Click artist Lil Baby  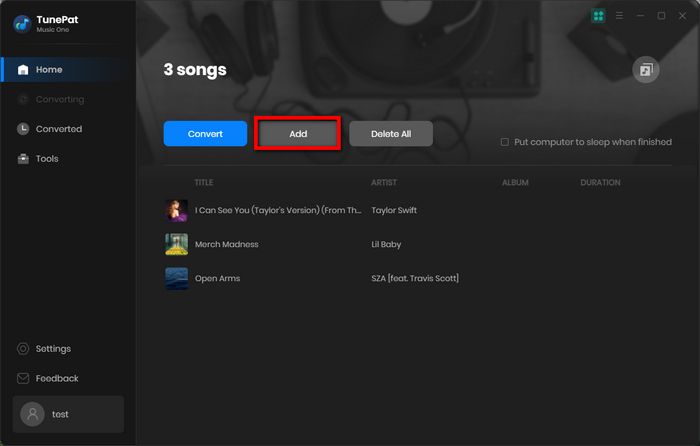click(386, 244)
